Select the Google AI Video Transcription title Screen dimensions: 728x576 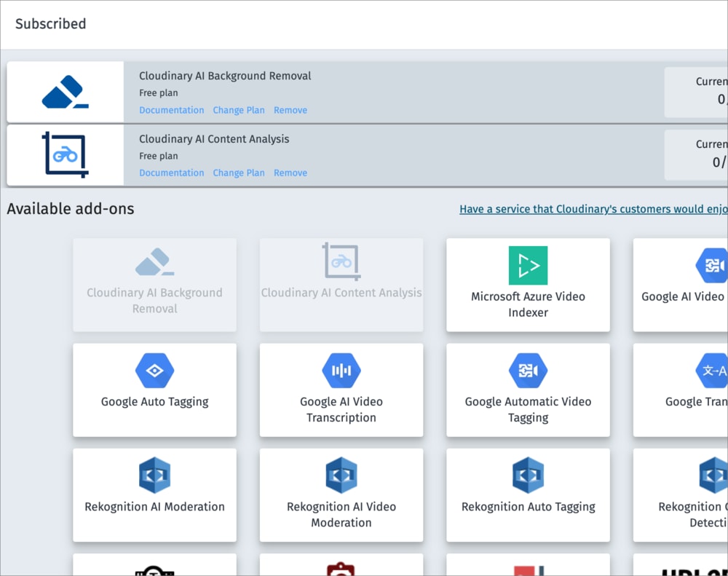(x=341, y=409)
